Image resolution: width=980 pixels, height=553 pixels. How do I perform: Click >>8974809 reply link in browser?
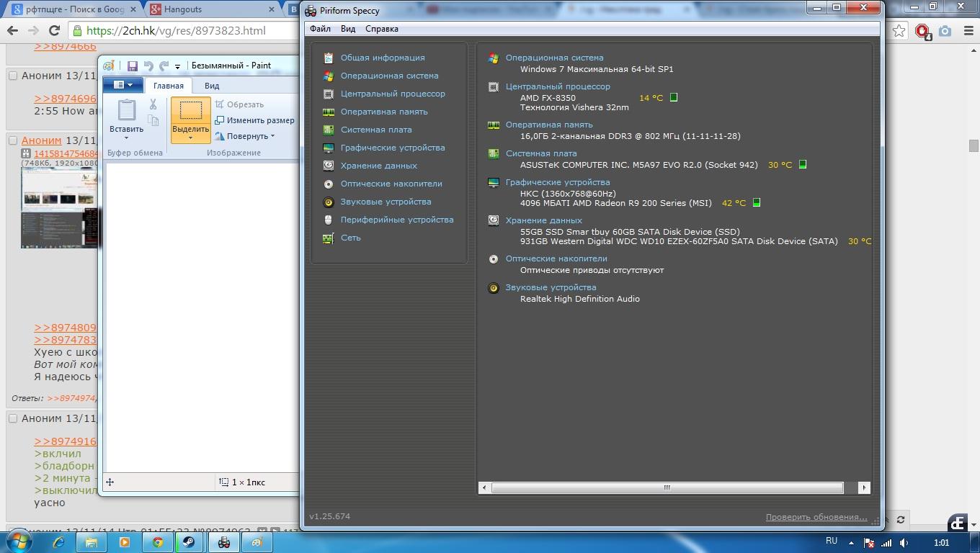65,328
